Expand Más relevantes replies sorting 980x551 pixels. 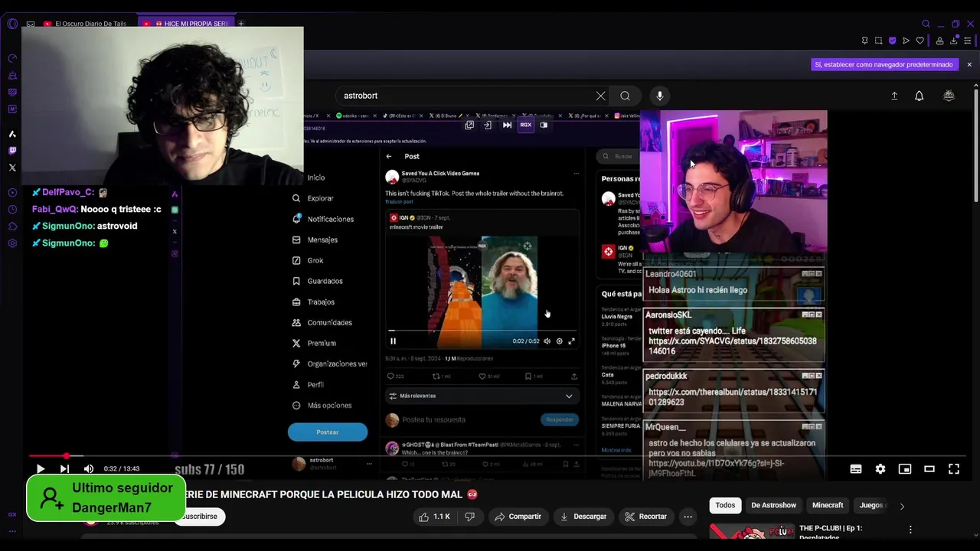(482, 396)
